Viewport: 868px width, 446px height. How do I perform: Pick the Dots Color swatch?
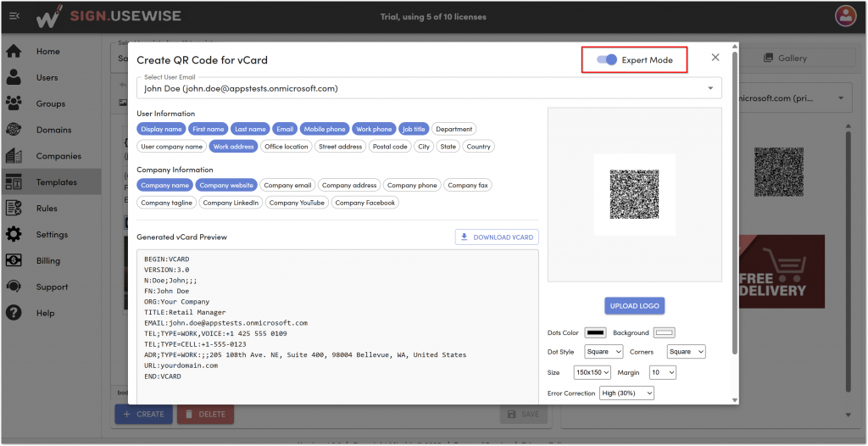pyautogui.click(x=596, y=333)
